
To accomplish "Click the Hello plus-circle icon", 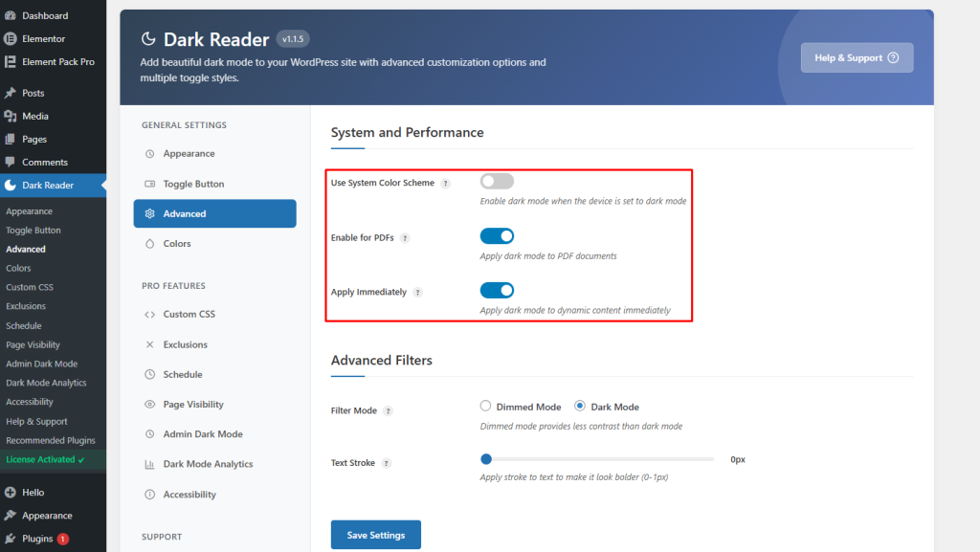I will click(10, 493).
